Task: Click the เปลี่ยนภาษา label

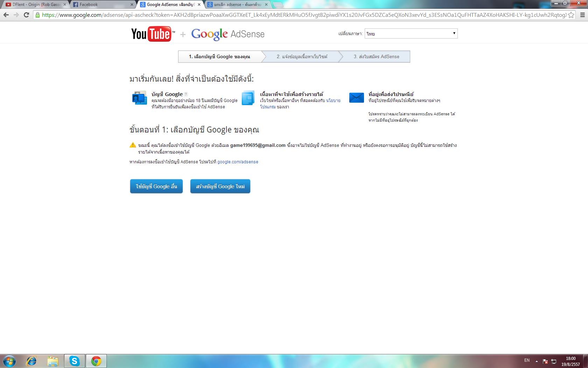Action: tap(350, 34)
